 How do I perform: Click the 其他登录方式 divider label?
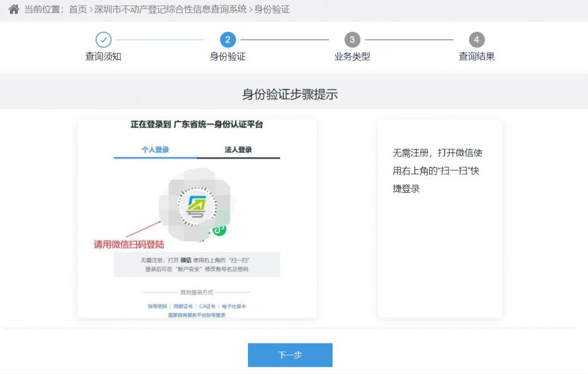coord(196,292)
